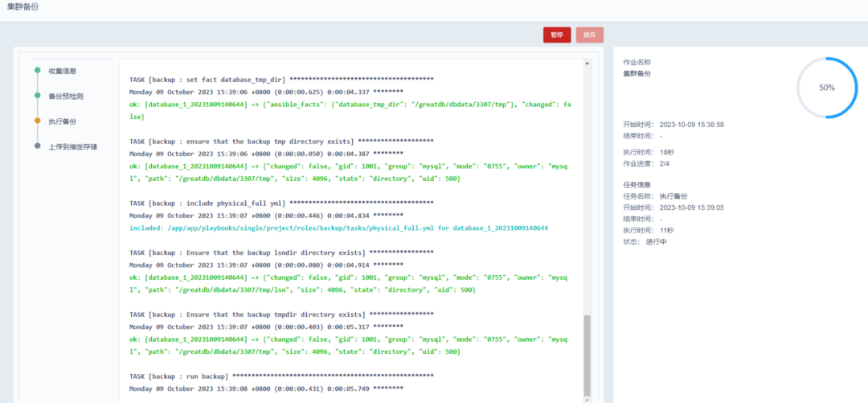Click the green dot beside 收集信息
This screenshot has height=403, width=868.
click(37, 71)
